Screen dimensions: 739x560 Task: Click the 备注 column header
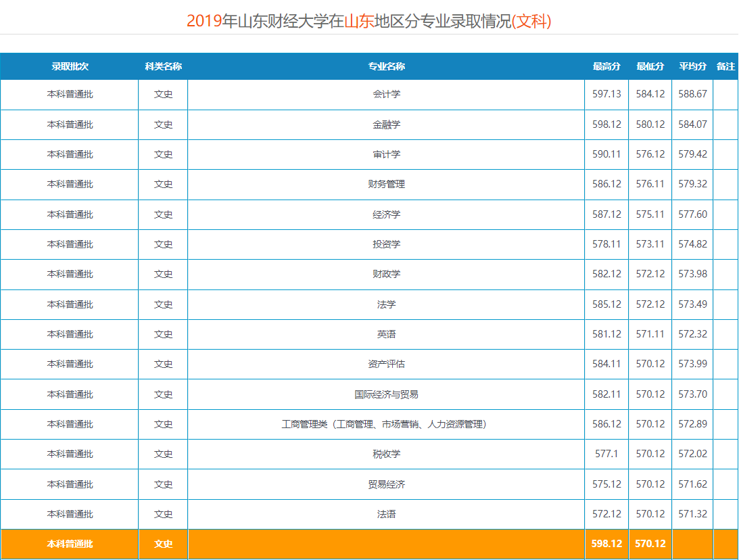point(725,66)
